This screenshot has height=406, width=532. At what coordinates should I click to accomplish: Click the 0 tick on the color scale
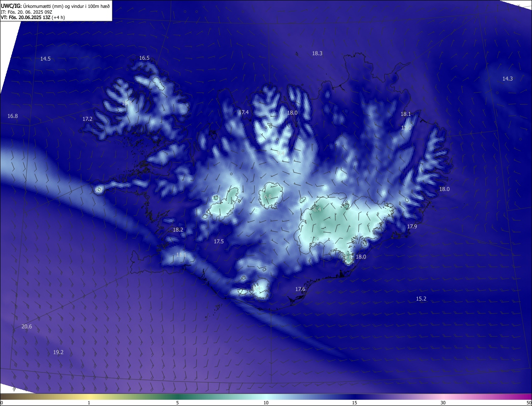pos(2,403)
